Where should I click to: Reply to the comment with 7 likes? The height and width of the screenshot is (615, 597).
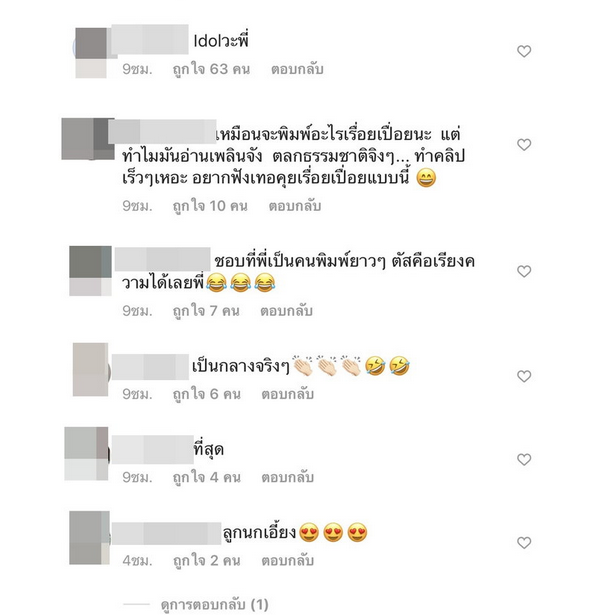[x=286, y=311]
